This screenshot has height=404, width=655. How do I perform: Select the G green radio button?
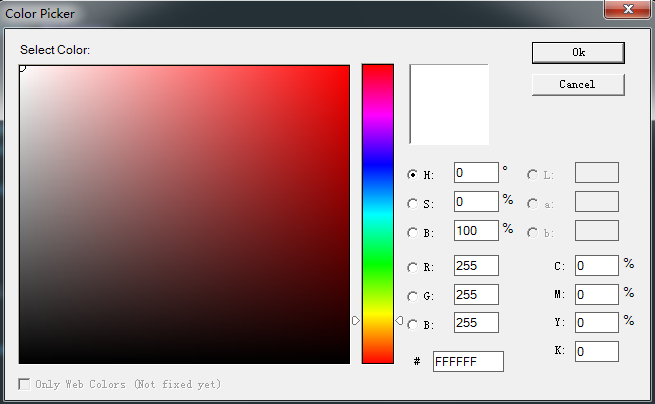click(x=413, y=296)
